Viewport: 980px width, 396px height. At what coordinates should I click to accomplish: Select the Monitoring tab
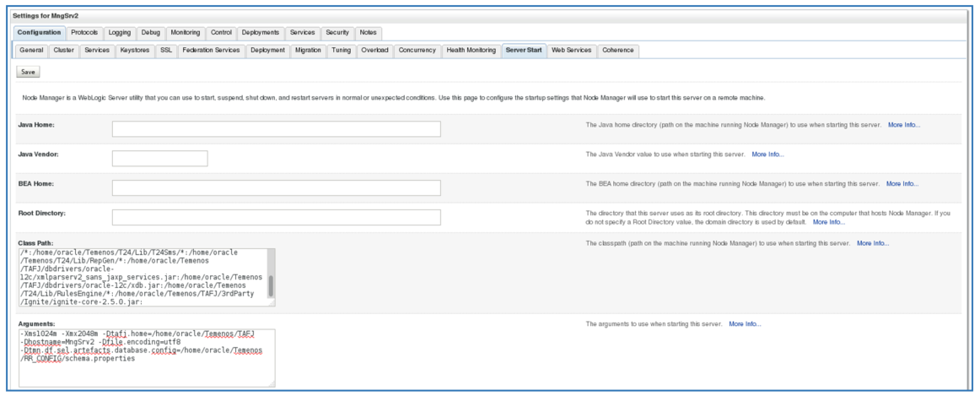[185, 33]
